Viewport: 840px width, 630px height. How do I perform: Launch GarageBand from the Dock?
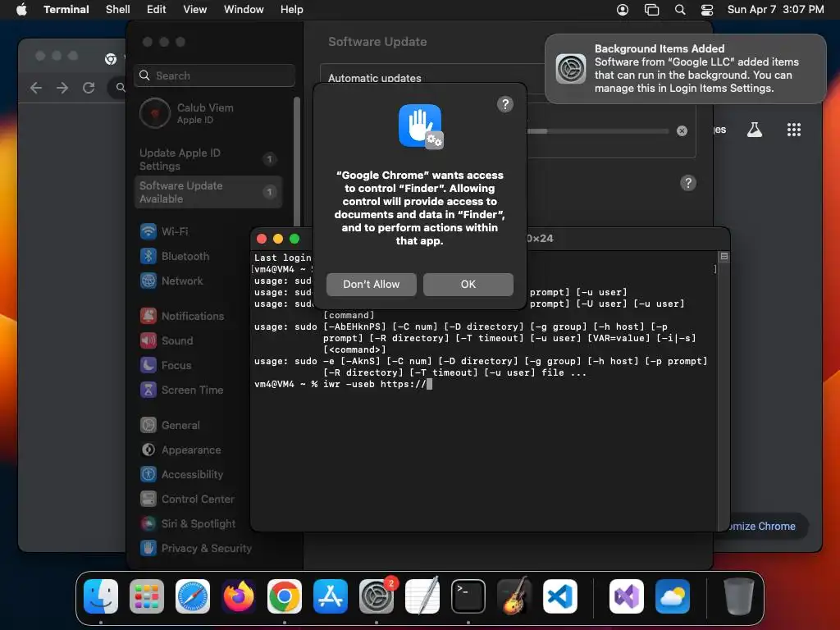[x=514, y=596]
